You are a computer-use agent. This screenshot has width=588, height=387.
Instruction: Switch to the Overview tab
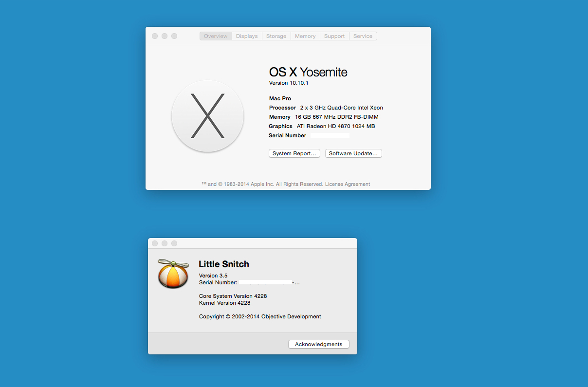(216, 36)
